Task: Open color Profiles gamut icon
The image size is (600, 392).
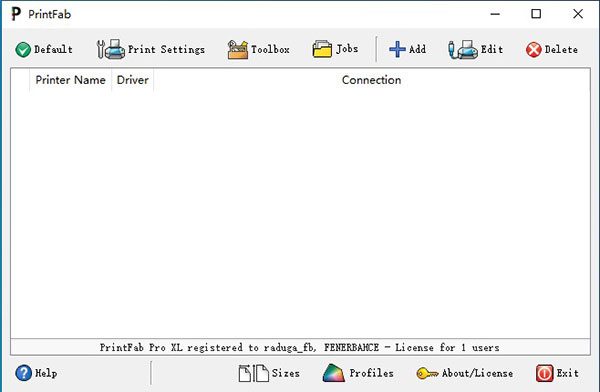Action: tap(334, 373)
